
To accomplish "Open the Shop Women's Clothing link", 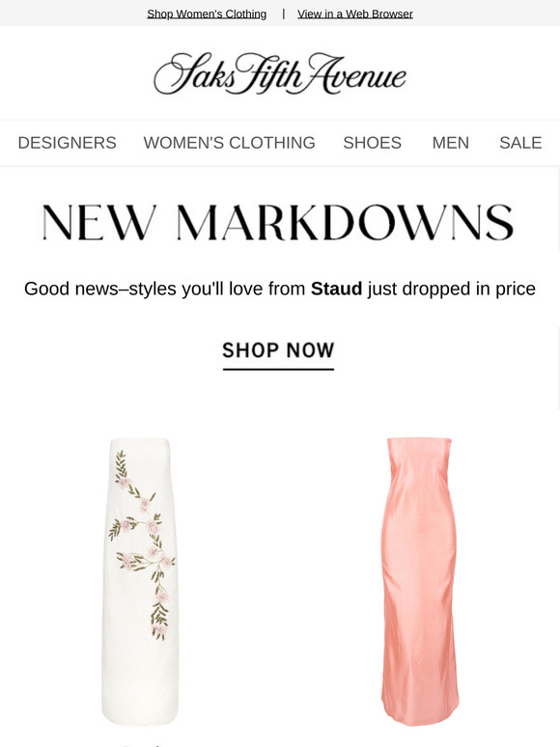I will (207, 14).
